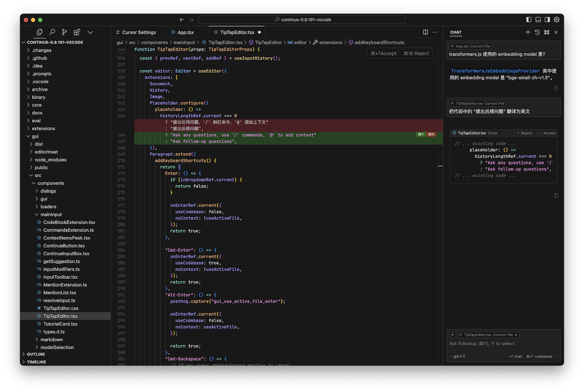
Task: Split the editor to the right
Action: (425, 32)
